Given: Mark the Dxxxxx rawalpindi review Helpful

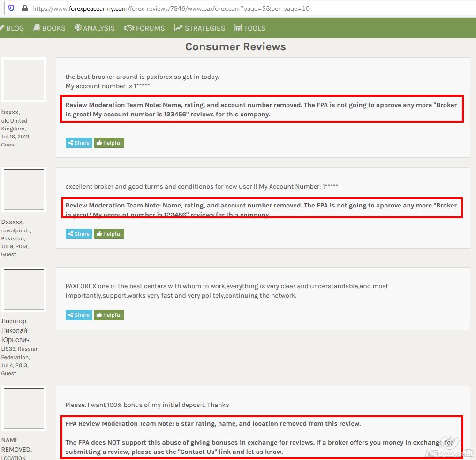Looking at the screenshot, I should 109,234.
